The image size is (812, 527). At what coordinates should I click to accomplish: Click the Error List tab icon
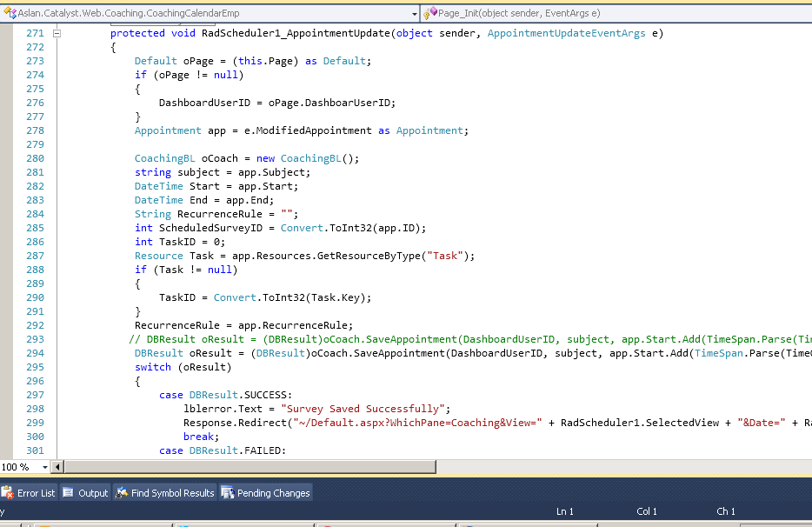[8, 493]
